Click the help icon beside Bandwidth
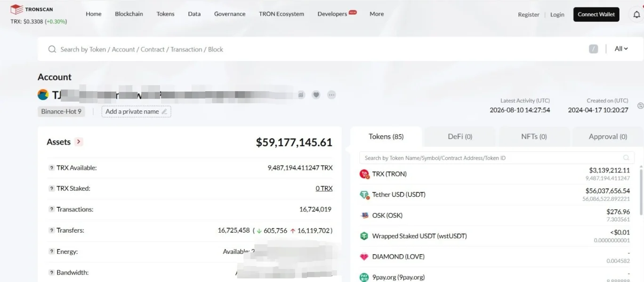This screenshot has width=644, height=282. point(51,273)
